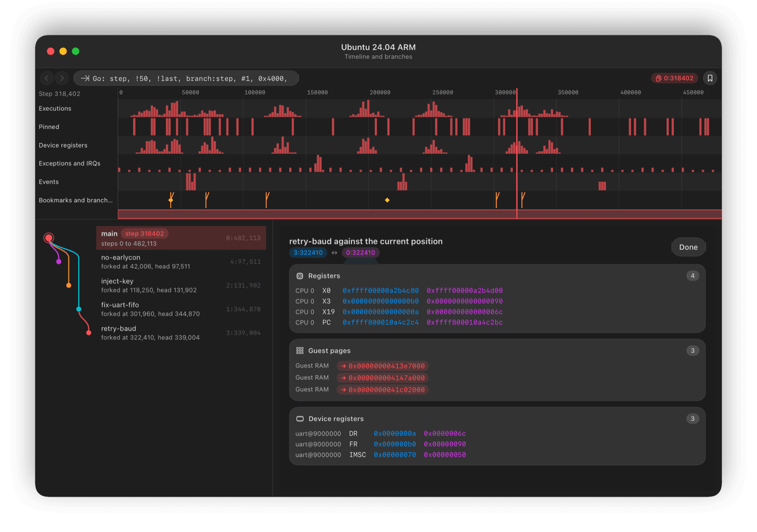Focus the Go command input field
The height and width of the screenshot is (532, 757).
(x=186, y=78)
